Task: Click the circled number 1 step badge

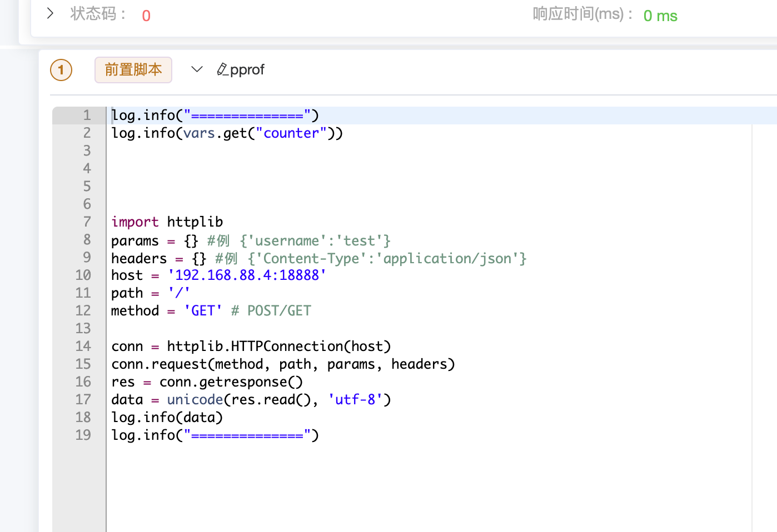Action: click(61, 70)
